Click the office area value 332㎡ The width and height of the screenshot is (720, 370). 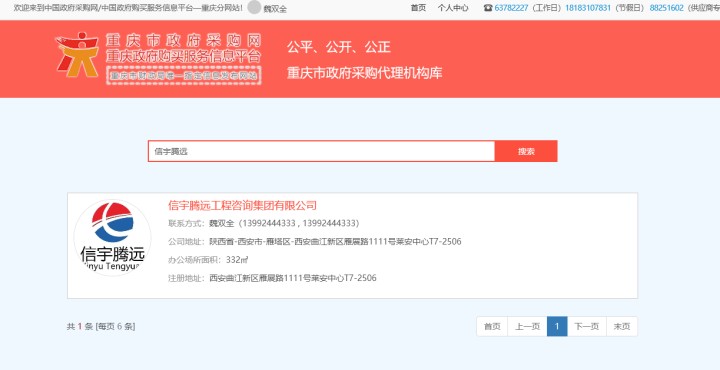tap(237, 260)
